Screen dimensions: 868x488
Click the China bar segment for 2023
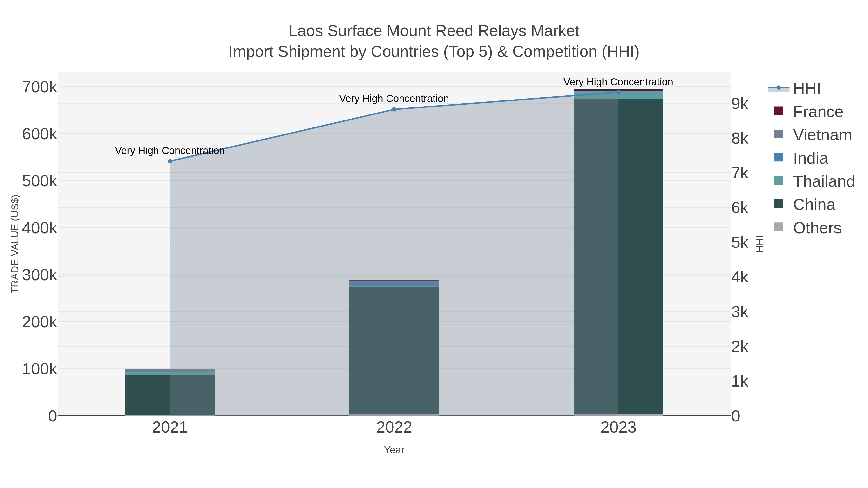coord(618,256)
